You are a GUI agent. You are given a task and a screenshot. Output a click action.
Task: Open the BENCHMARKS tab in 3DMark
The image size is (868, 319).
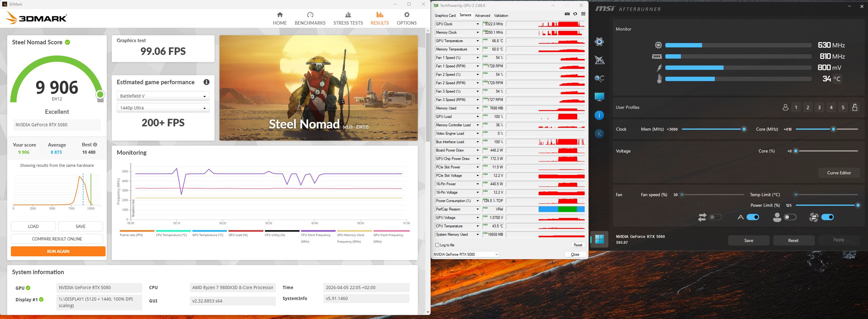(310, 19)
